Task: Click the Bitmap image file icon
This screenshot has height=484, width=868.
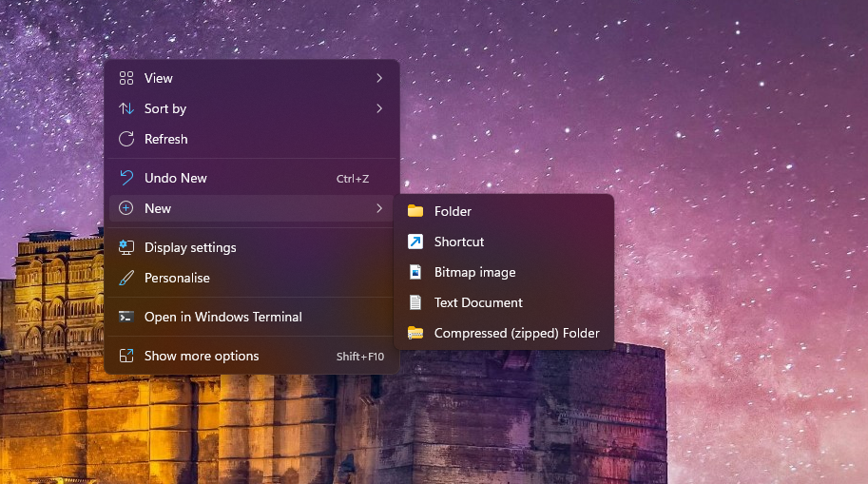Action: pyautogui.click(x=415, y=272)
